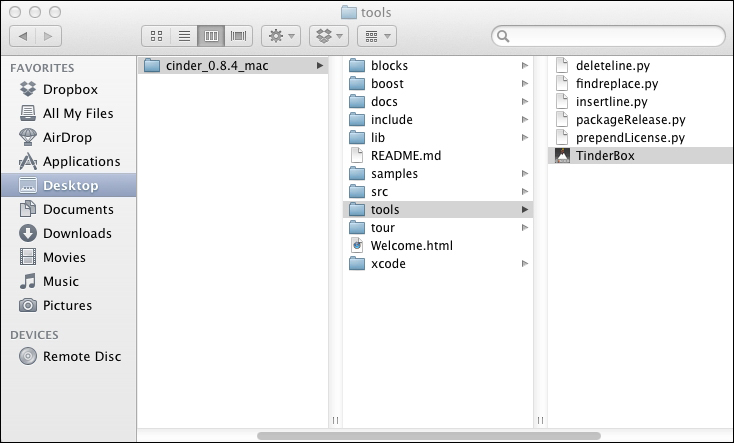Open Applications in the sidebar
This screenshot has height=443, width=734.
(68, 162)
